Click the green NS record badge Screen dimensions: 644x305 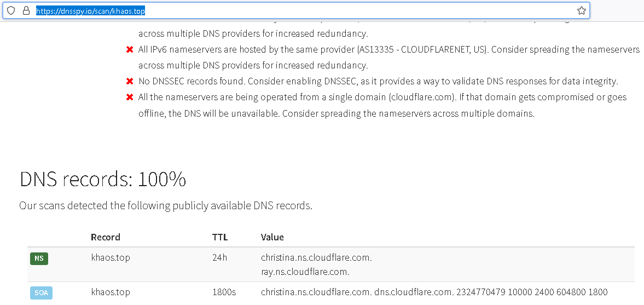[x=39, y=258]
